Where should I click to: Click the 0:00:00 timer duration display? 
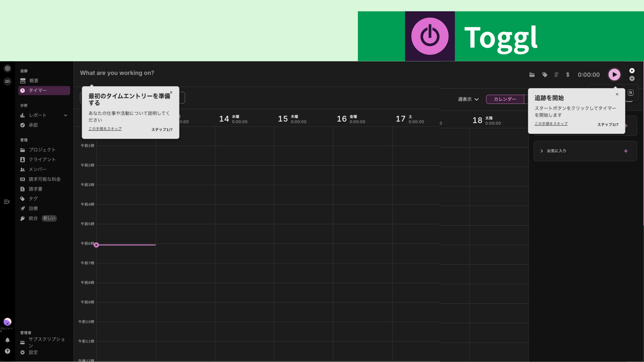pyautogui.click(x=588, y=75)
